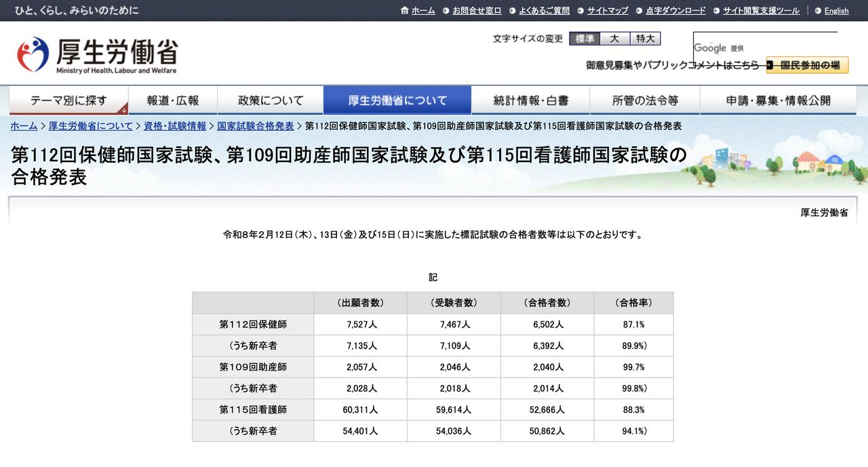Switch to the 報道・広報 tab
The width and height of the screenshot is (868, 467).
(x=173, y=100)
